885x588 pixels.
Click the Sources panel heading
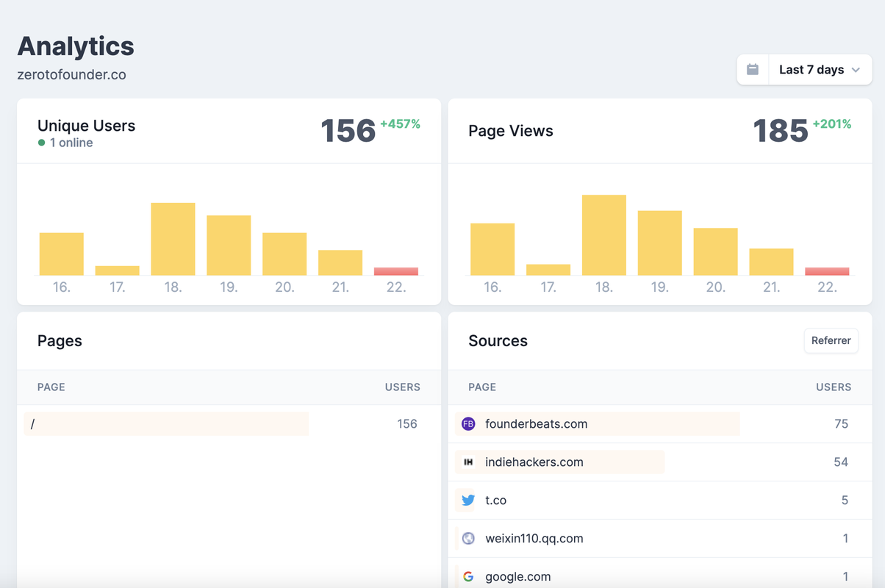click(498, 341)
